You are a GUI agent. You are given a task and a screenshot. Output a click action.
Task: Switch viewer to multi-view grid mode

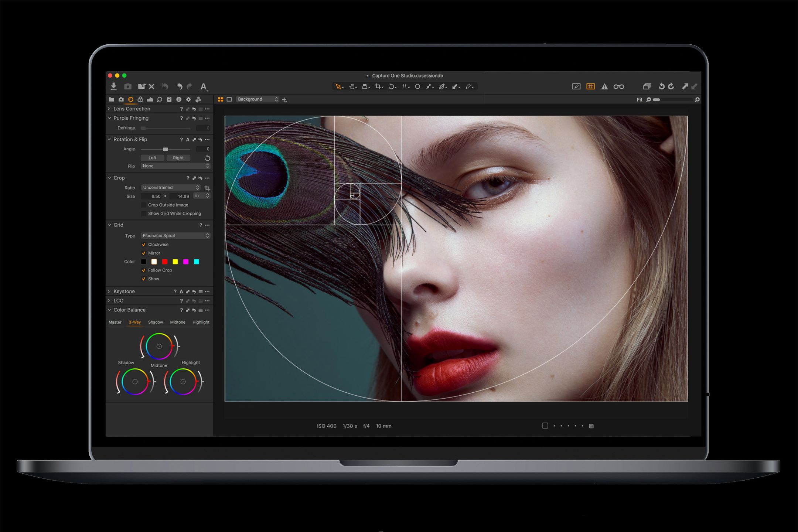pos(221,99)
